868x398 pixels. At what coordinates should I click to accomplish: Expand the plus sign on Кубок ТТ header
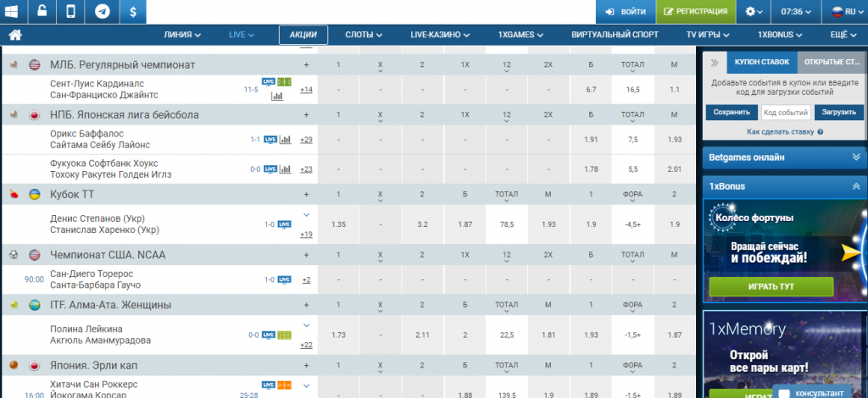pos(306,195)
